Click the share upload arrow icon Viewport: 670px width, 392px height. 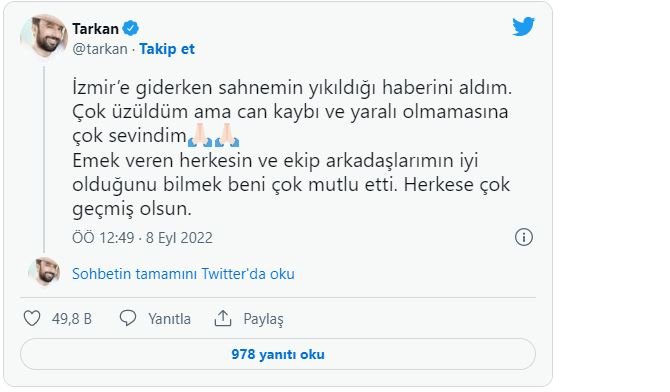[223, 318]
